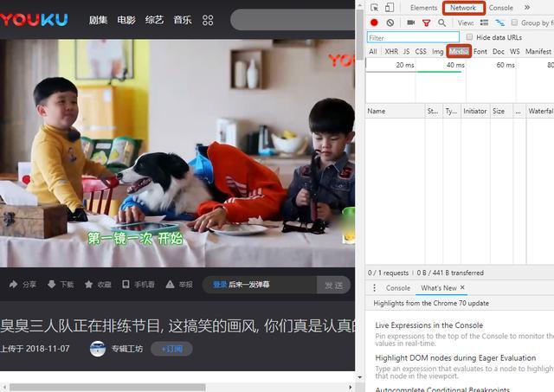Switch to the DevTools Console tab
The width and height of the screenshot is (554, 392).
[500, 8]
